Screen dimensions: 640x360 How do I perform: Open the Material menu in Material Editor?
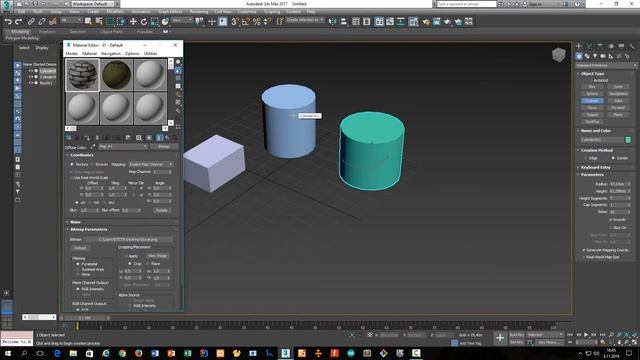point(89,53)
